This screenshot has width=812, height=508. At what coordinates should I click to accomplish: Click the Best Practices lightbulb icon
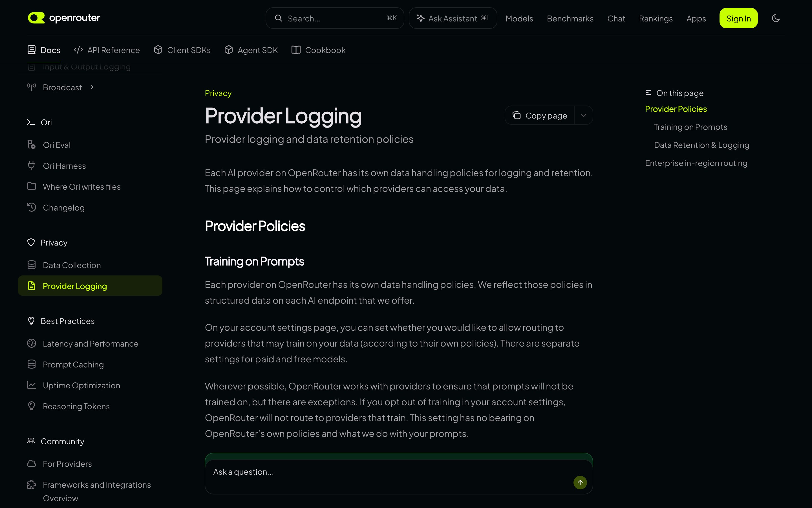tap(31, 321)
